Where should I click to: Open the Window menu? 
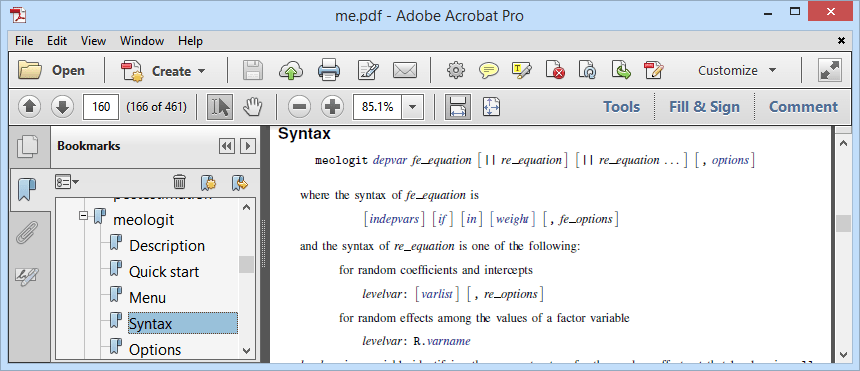pos(142,41)
